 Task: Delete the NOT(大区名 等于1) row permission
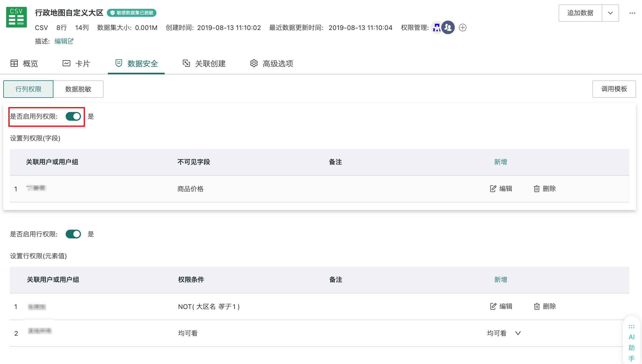click(x=545, y=306)
